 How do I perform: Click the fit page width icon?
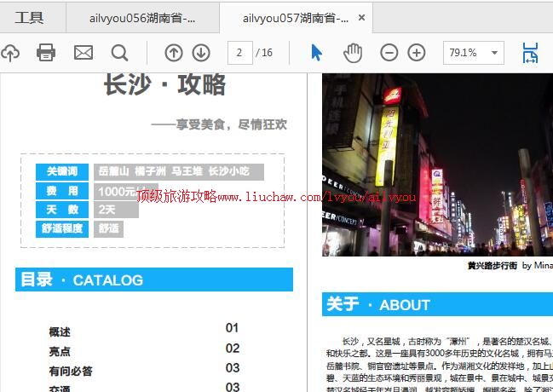coord(530,53)
